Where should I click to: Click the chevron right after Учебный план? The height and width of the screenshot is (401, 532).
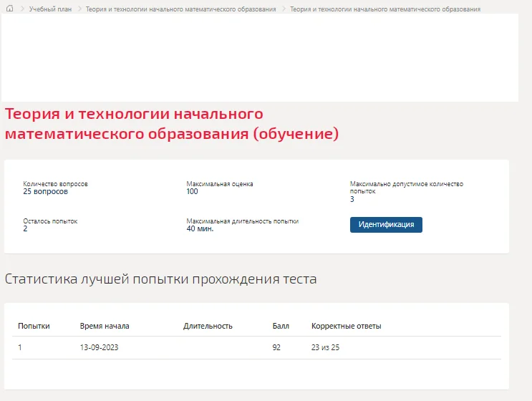(79, 9)
